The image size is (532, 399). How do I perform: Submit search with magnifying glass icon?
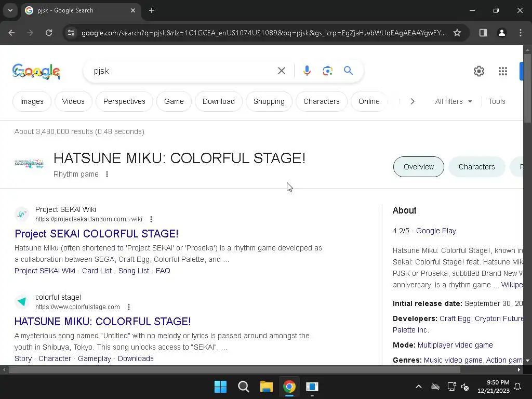point(348,71)
